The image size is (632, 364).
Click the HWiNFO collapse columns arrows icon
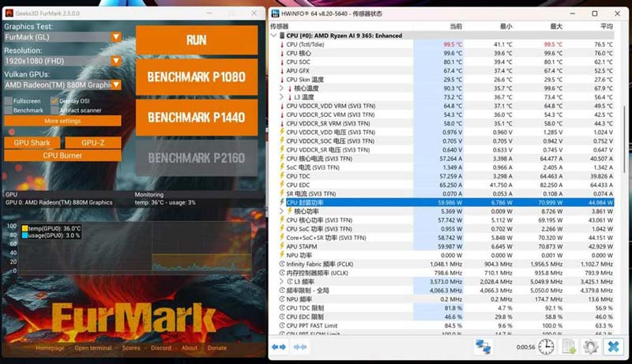[x=300, y=347]
